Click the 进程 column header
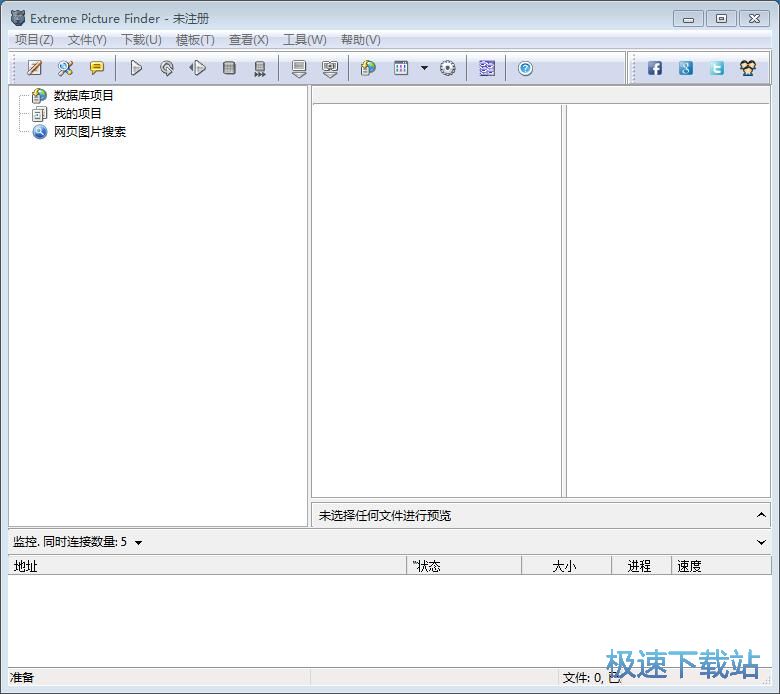The width and height of the screenshot is (780, 694). click(x=641, y=566)
